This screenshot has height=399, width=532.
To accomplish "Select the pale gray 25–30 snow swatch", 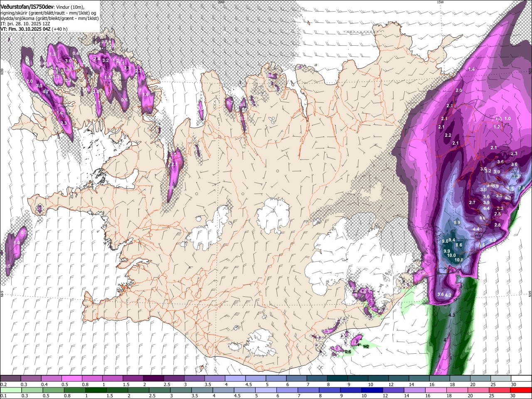I will click(501, 379).
